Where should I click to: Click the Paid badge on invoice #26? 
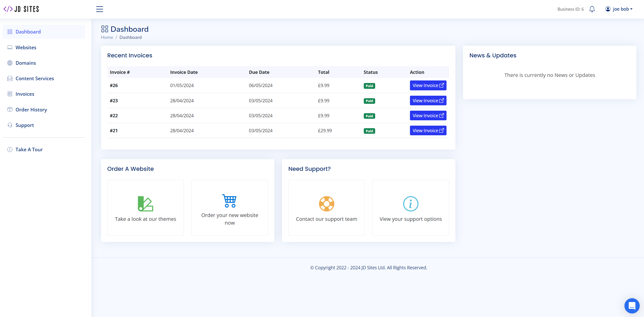(369, 86)
